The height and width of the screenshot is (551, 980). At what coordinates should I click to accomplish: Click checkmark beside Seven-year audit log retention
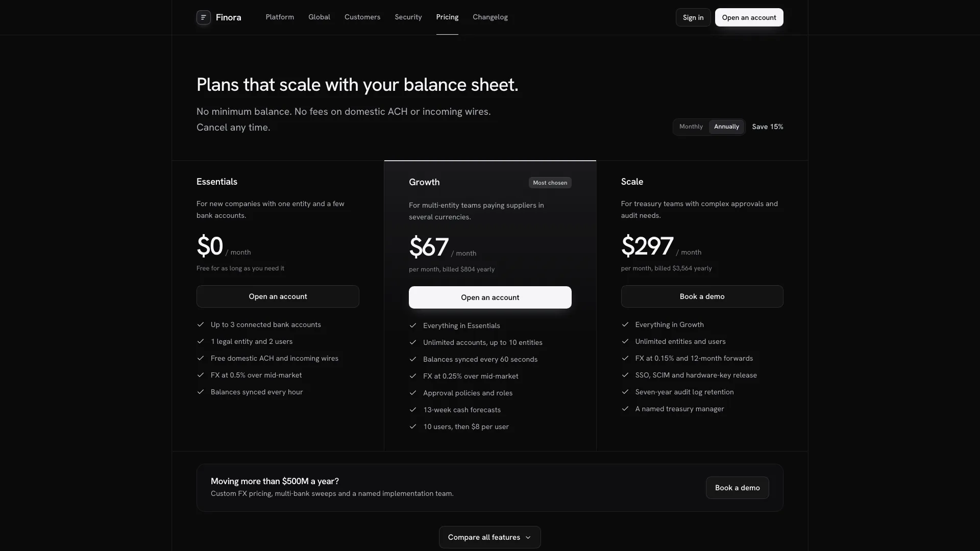click(x=625, y=392)
